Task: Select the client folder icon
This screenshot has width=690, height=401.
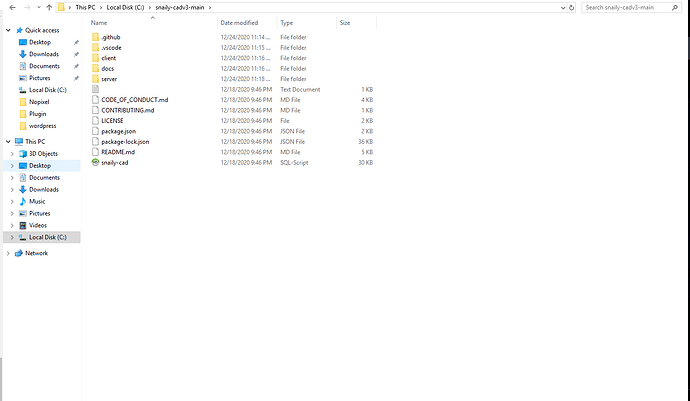Action: [95, 58]
